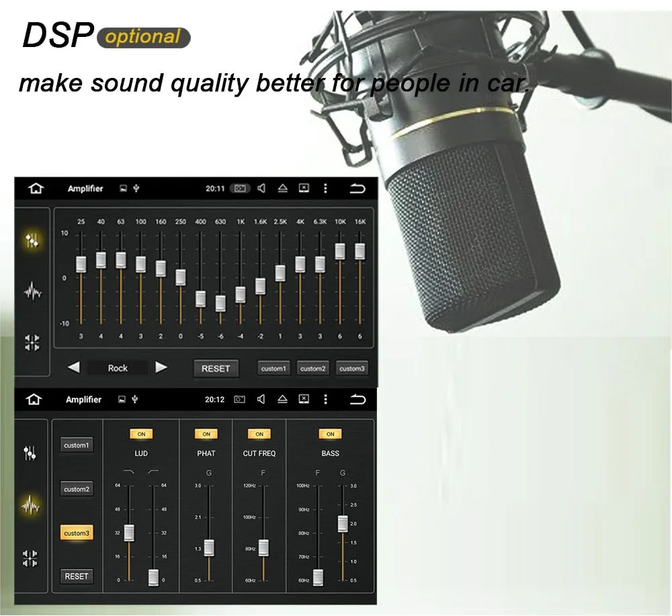This screenshot has width=672, height=616.
Task: Click the 100 Hz equalizer slider handle
Action: click(x=141, y=264)
